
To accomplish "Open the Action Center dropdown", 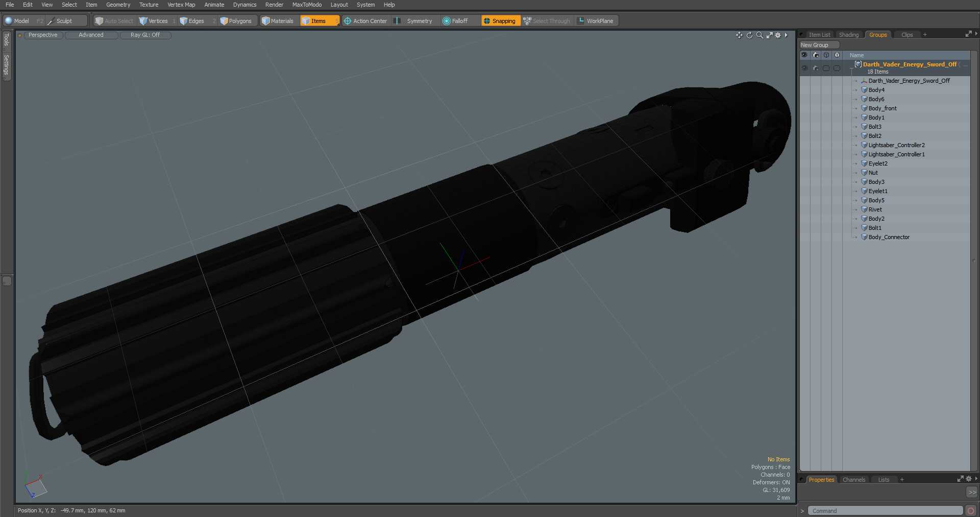I will 365,21.
